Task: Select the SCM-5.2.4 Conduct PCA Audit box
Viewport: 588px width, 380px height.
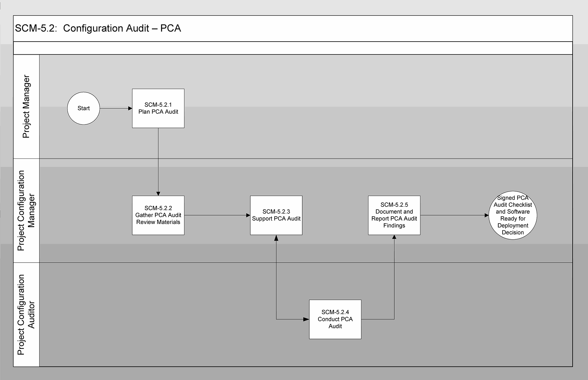Action: [x=335, y=319]
